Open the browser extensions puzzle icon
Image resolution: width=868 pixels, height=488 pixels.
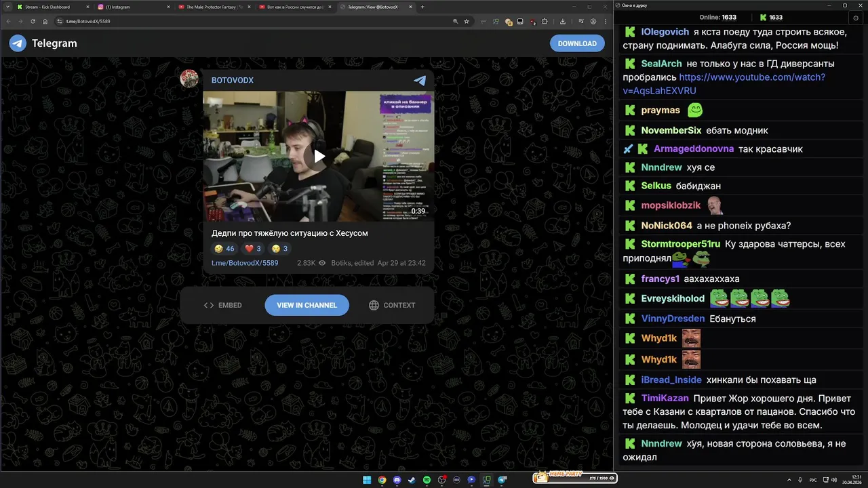click(x=545, y=21)
